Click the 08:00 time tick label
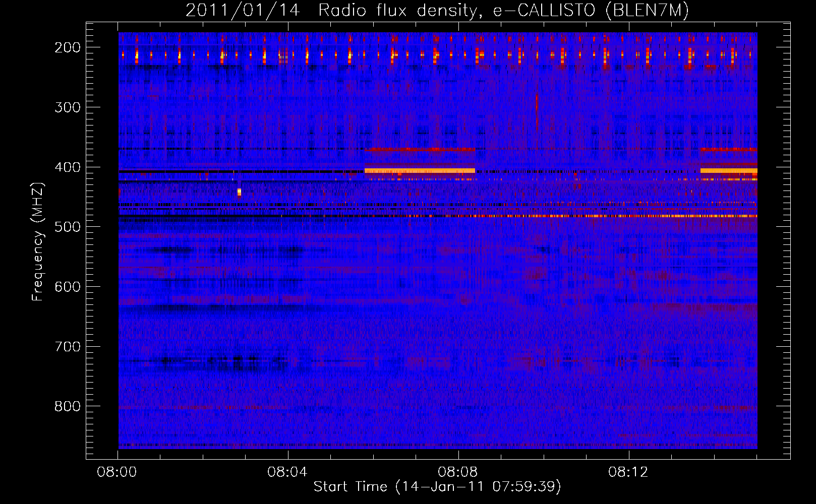The width and height of the screenshot is (816, 504). (x=117, y=472)
